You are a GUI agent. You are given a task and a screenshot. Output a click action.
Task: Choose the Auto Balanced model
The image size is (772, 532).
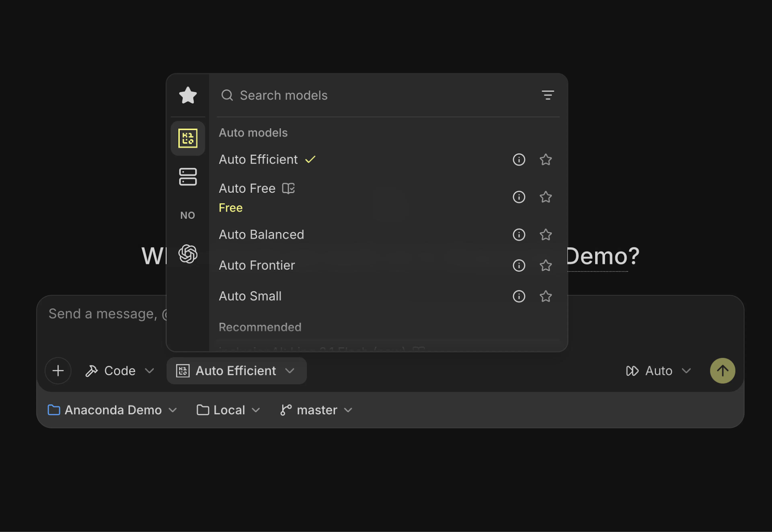[x=388, y=235]
